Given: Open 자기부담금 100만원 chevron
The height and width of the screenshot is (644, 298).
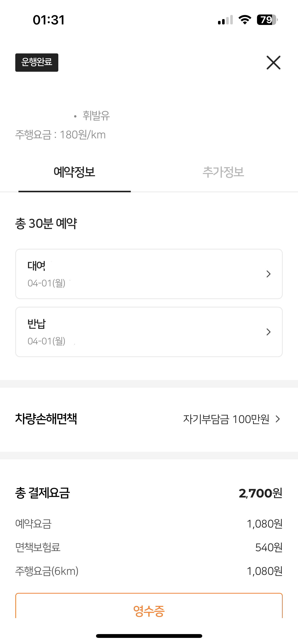Looking at the screenshot, I should 278,419.
